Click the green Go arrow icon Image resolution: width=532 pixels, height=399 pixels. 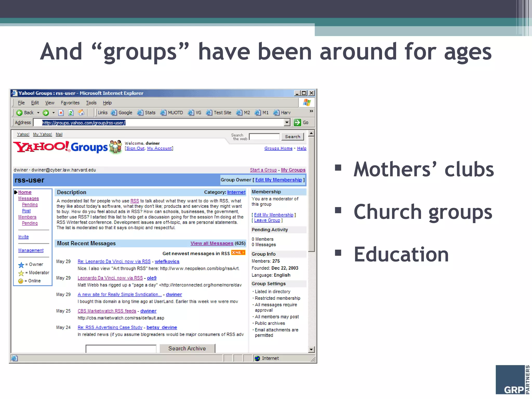(297, 122)
